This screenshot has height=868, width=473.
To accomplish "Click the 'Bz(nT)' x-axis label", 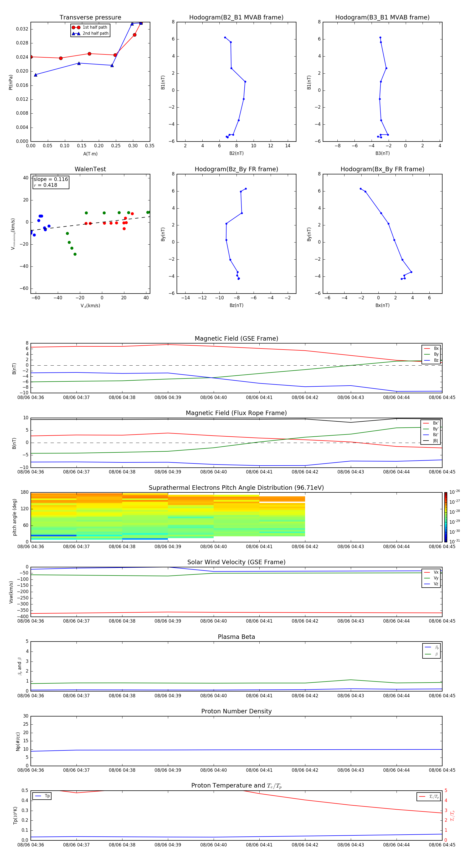I will tap(236, 305).
